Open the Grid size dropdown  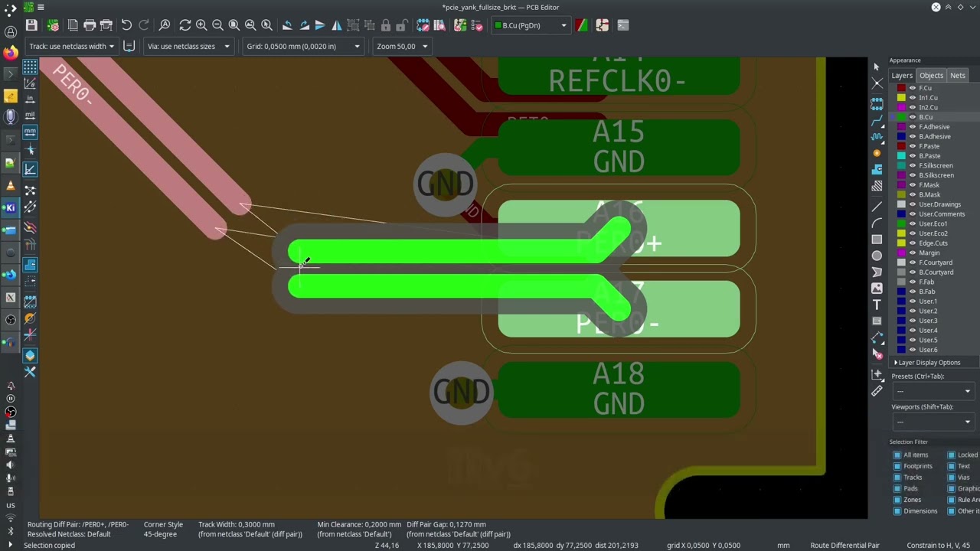coord(302,46)
